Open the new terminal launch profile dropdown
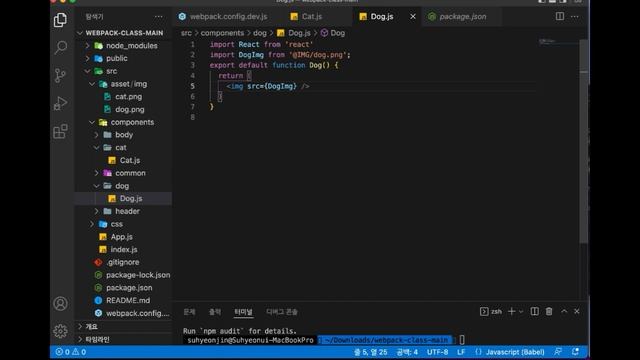Screen dimensions: 640x360 click(521, 312)
